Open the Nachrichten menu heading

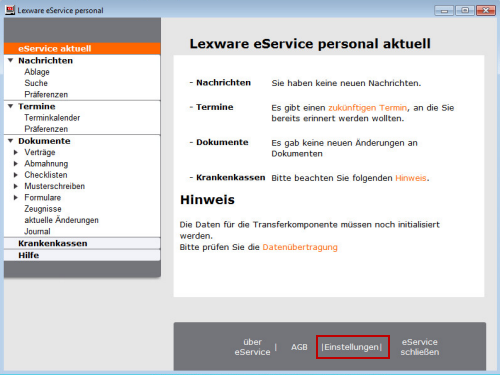click(x=45, y=61)
